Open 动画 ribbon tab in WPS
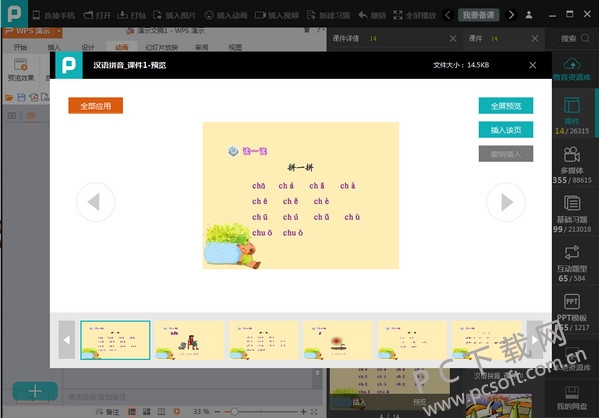Viewport: 599px width, 418px height. pyautogui.click(x=122, y=47)
